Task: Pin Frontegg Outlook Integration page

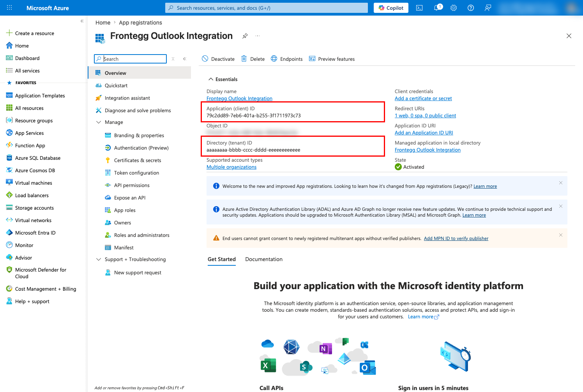Action: click(245, 36)
